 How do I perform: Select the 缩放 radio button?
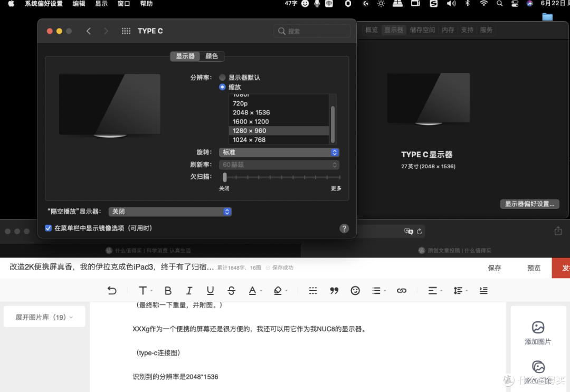[x=222, y=87]
